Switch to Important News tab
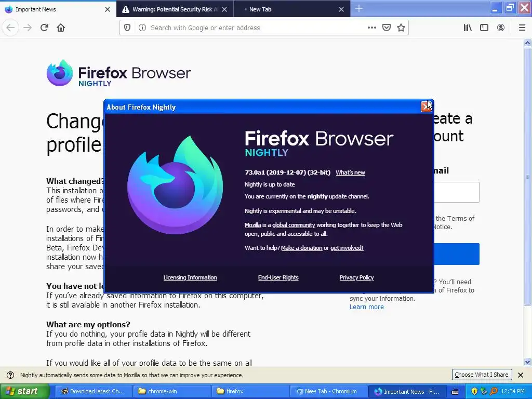The width and height of the screenshot is (532, 399). (58, 9)
